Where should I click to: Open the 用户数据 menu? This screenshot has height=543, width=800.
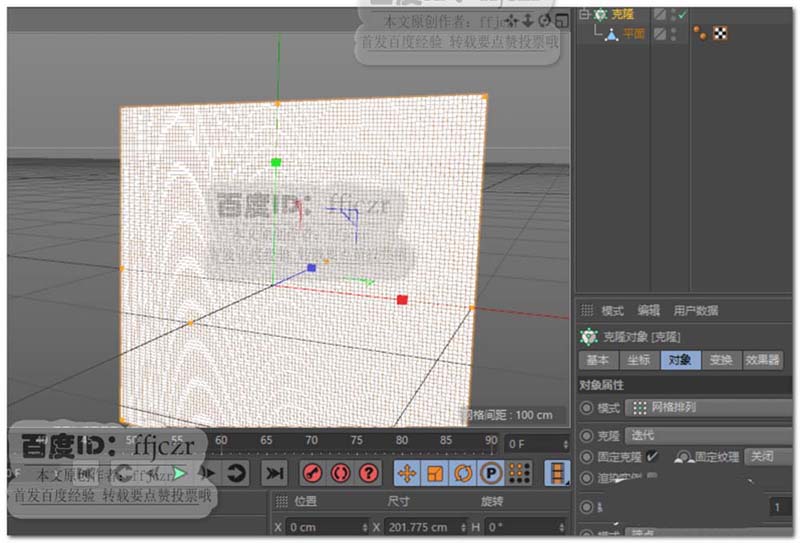coord(695,310)
